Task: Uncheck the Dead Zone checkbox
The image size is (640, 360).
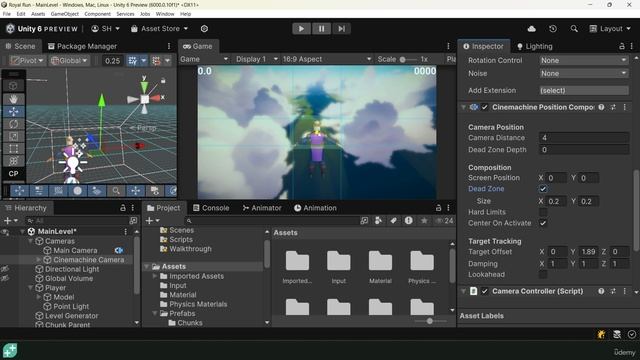Action: (543, 189)
